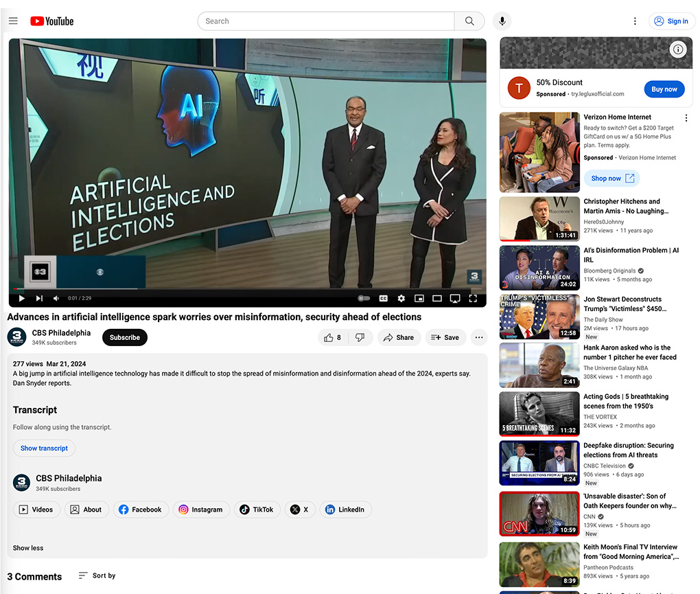The image size is (700, 594).
Task: Click the Sign in button
Action: pyautogui.click(x=671, y=21)
